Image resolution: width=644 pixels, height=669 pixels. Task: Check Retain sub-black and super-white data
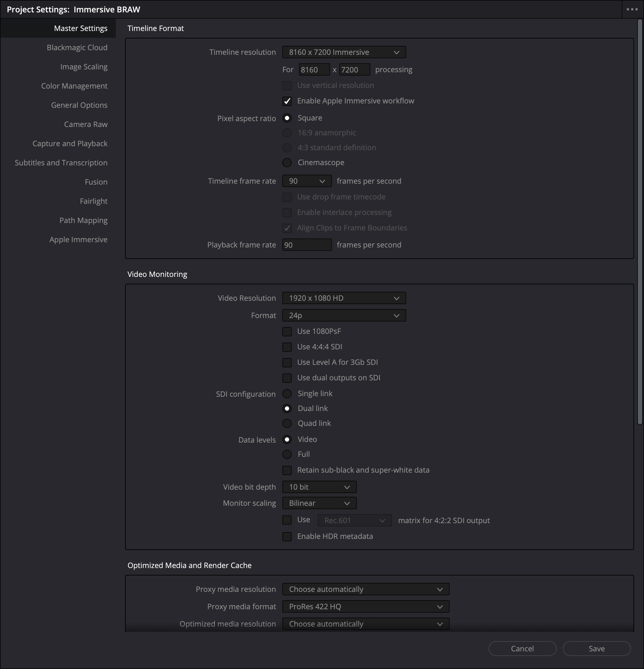point(287,470)
